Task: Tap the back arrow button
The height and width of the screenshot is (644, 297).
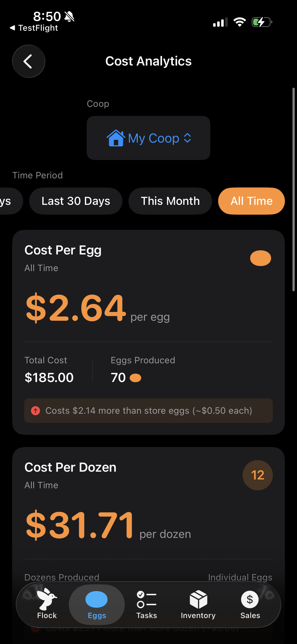Action: click(28, 61)
